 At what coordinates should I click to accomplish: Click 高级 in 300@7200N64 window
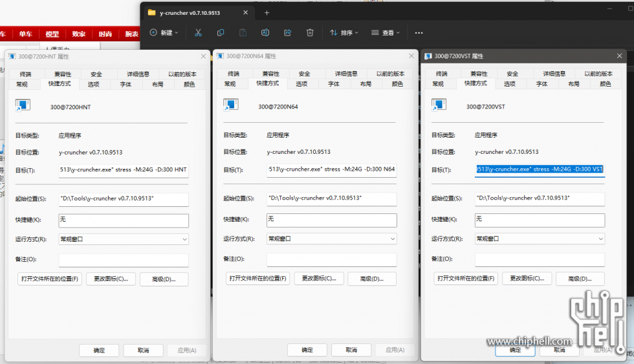tap(371, 279)
